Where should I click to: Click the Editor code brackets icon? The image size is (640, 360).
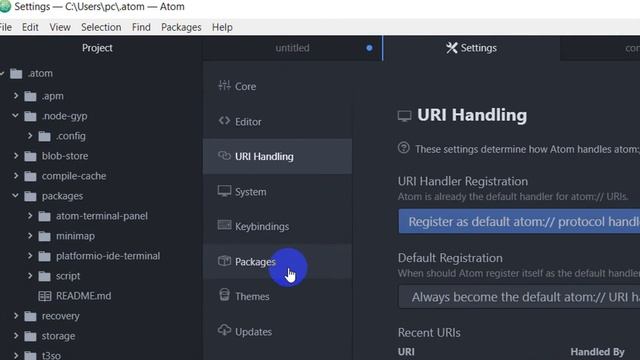(x=224, y=121)
